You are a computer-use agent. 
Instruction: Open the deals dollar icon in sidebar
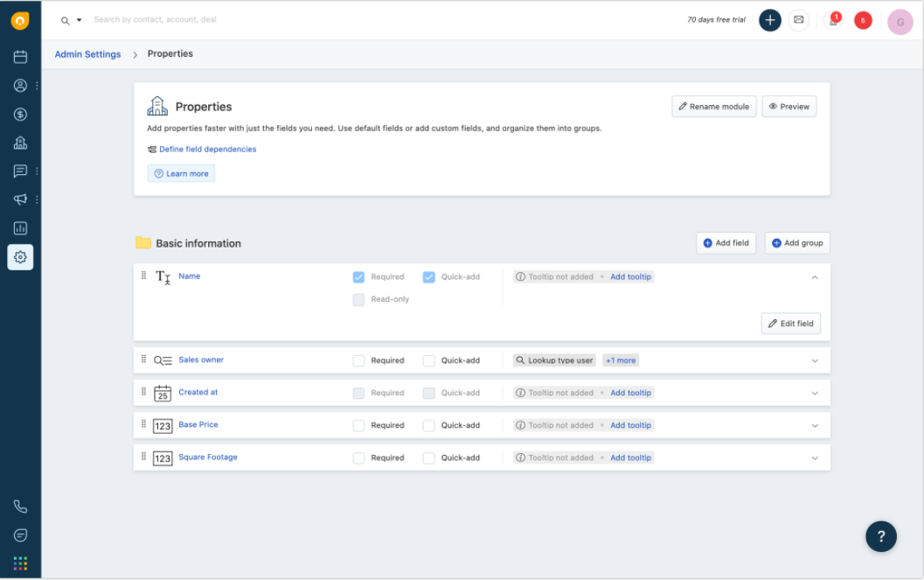(20, 115)
